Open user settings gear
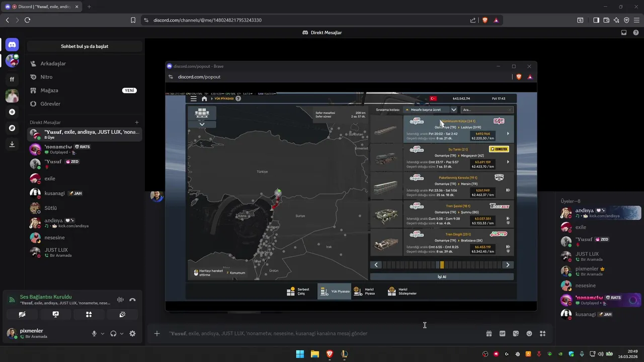Viewport: 644px width, 362px height. click(132, 333)
